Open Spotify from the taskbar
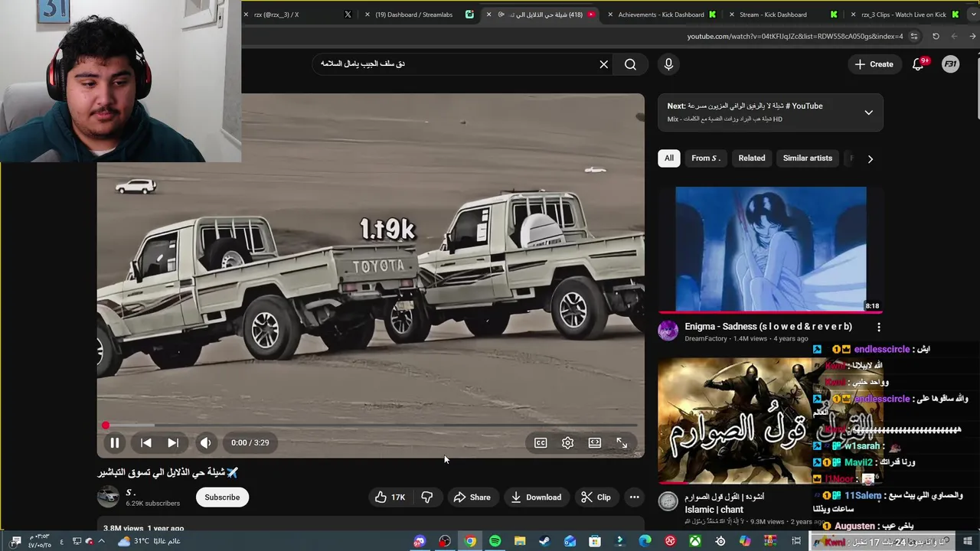The width and height of the screenshot is (980, 551). [495, 541]
